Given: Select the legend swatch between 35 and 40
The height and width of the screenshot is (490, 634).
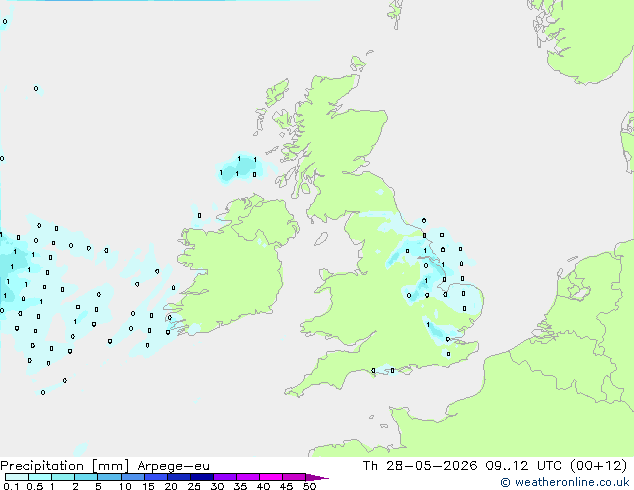Looking at the screenshot, I should 248,477.
